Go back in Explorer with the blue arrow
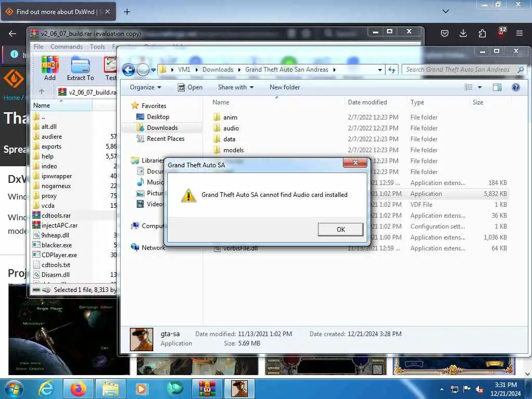 point(129,70)
